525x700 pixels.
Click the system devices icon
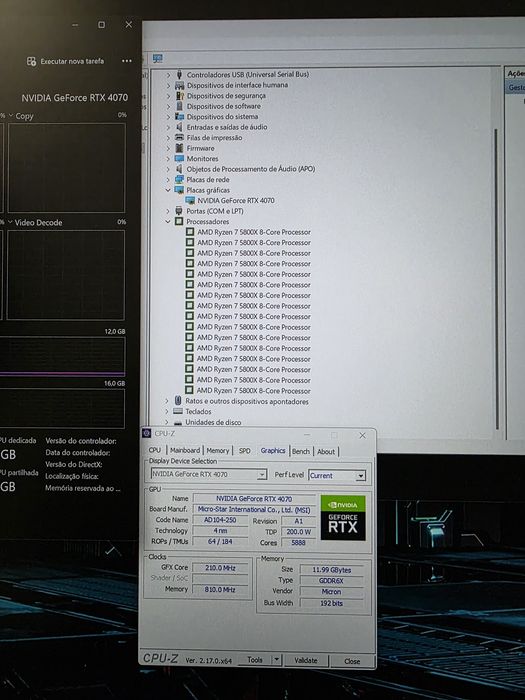click(179, 117)
